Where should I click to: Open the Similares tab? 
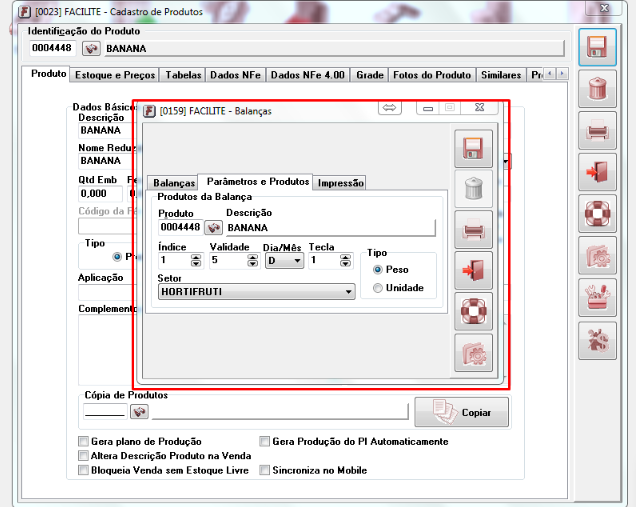(x=501, y=75)
